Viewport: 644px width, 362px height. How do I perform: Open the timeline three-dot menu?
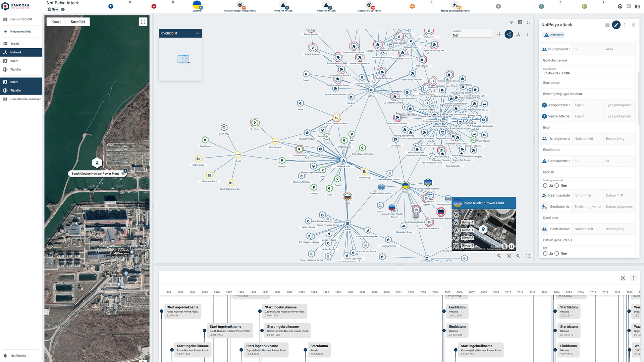pos(633,278)
